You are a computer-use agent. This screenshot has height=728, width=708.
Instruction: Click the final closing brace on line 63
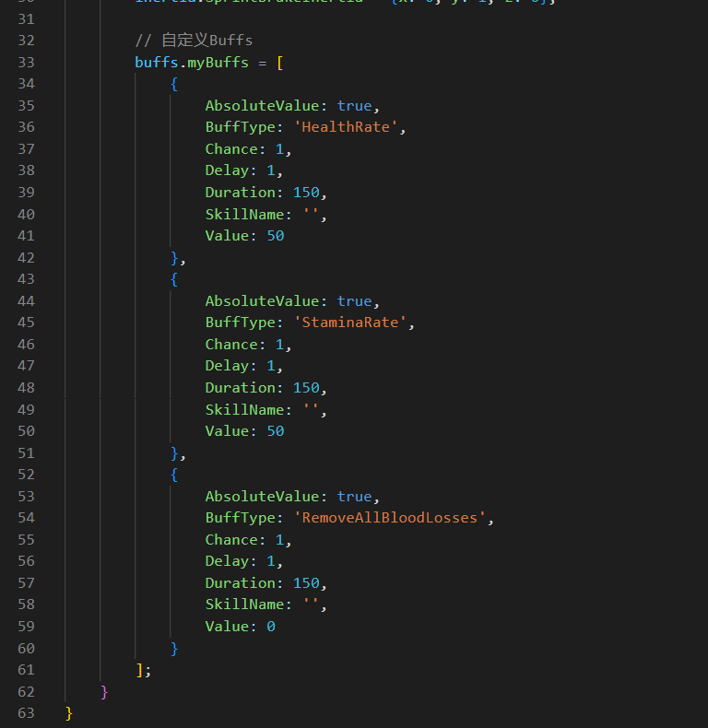pos(69,713)
